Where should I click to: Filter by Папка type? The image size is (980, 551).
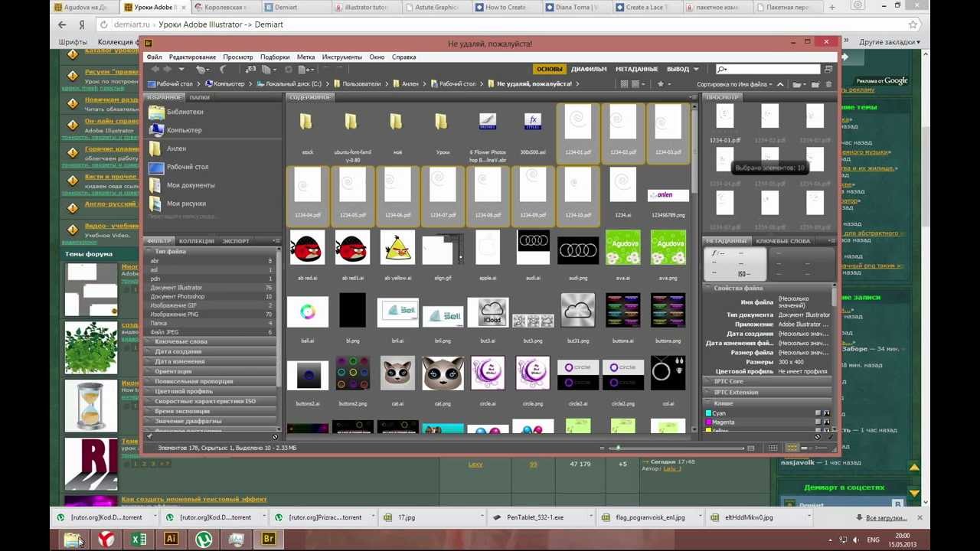coord(211,323)
